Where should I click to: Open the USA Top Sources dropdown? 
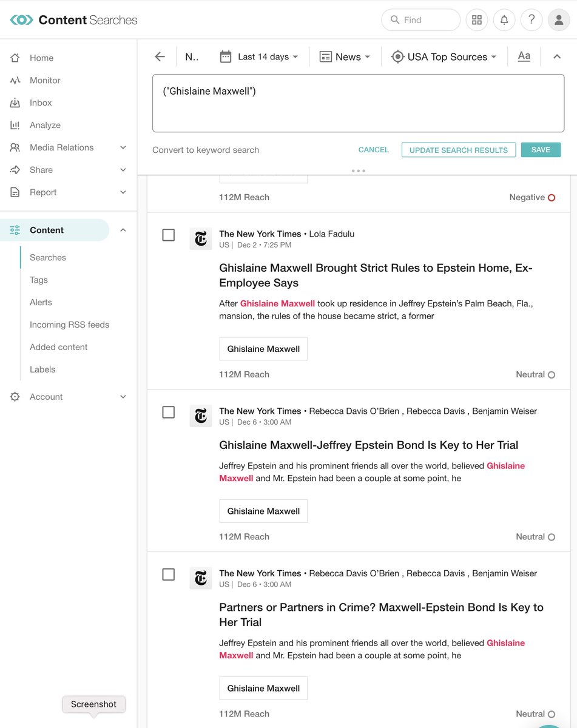[x=444, y=56]
